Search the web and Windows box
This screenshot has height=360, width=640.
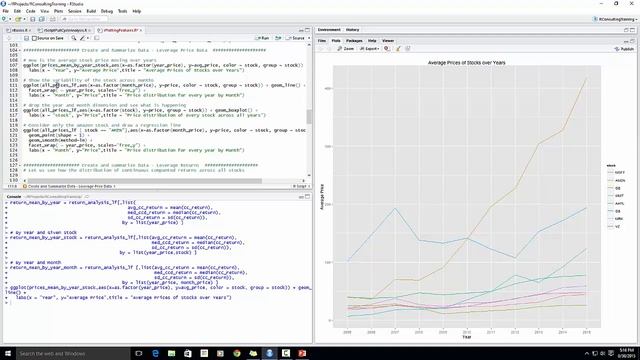[73, 353]
